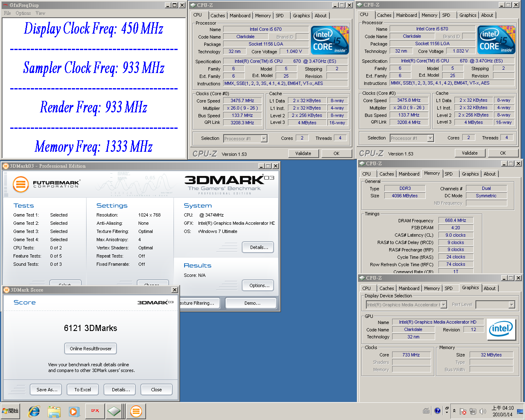Click the 3DMark03 title bar icon
The image size is (525, 420).
click(6, 166)
